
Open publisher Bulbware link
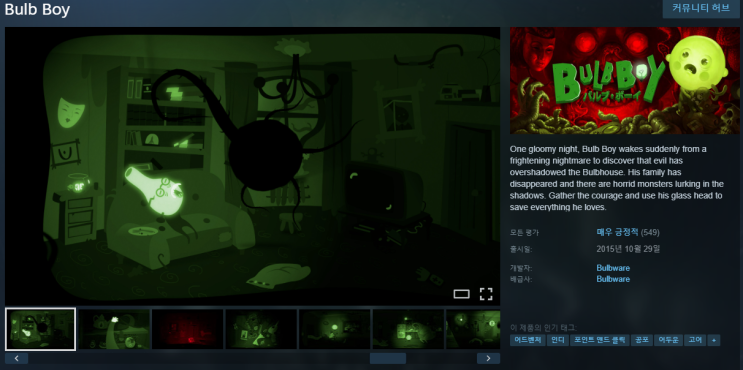[613, 279]
